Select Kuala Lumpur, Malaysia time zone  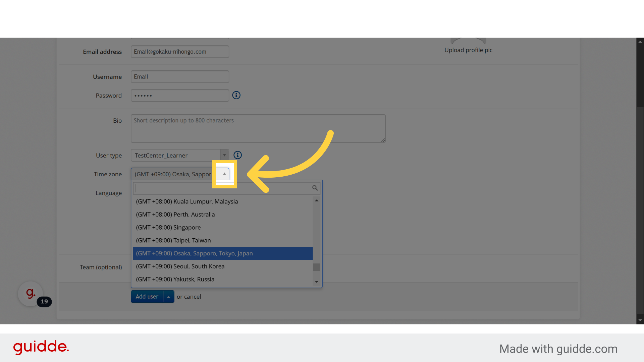click(x=187, y=201)
